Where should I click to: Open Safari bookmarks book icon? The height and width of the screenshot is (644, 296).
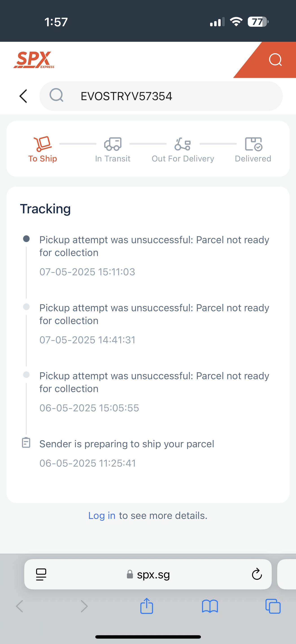[210, 606]
